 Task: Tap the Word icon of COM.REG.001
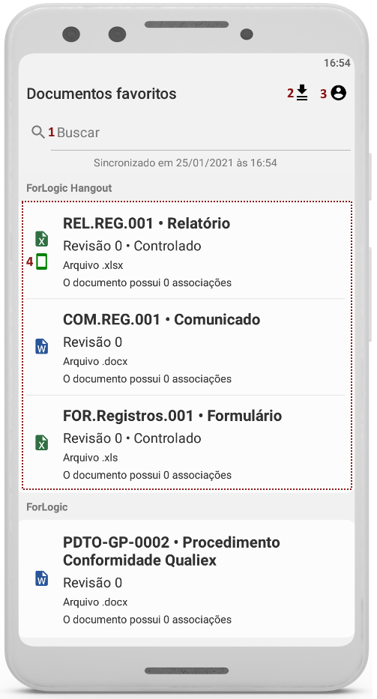[41, 346]
